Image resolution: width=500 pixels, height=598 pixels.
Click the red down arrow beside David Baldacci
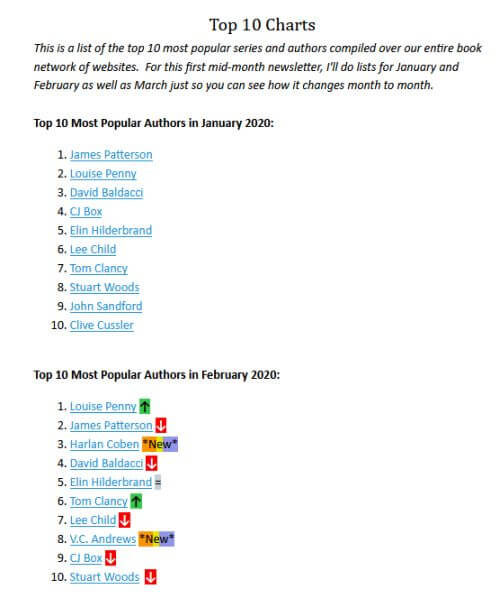click(x=151, y=463)
